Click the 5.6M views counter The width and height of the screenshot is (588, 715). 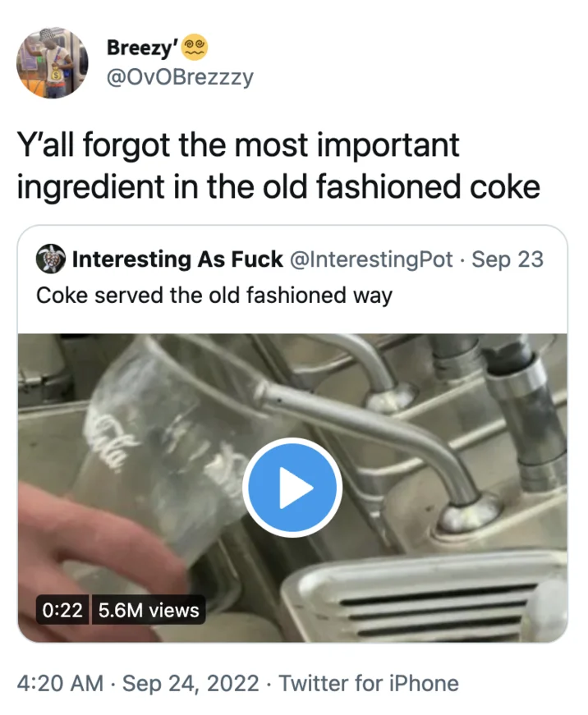(x=149, y=610)
